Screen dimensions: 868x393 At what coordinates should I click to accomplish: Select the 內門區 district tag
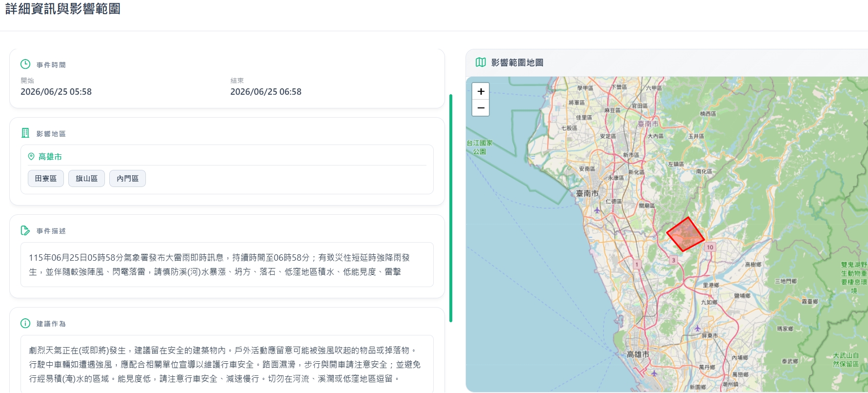click(x=127, y=179)
